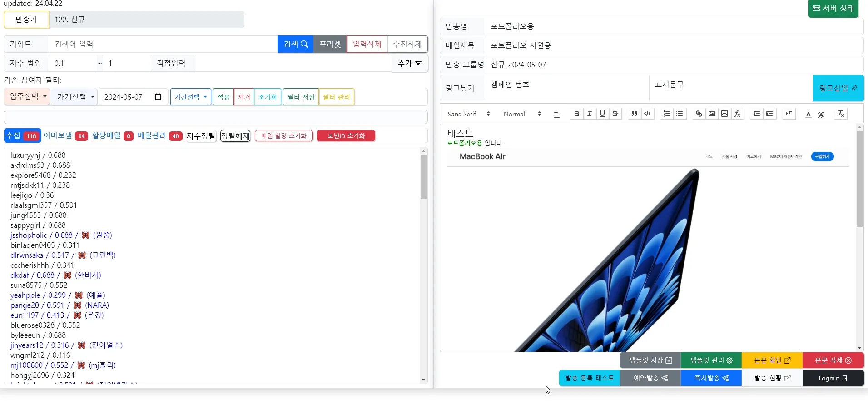
Task: Edit the 메일제목 field
Action: tap(674, 45)
